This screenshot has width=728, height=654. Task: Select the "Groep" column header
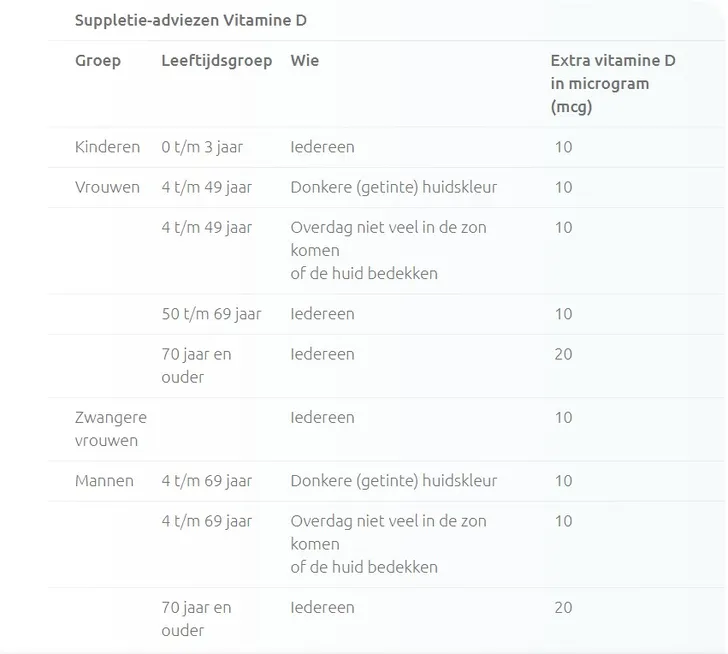tap(98, 61)
